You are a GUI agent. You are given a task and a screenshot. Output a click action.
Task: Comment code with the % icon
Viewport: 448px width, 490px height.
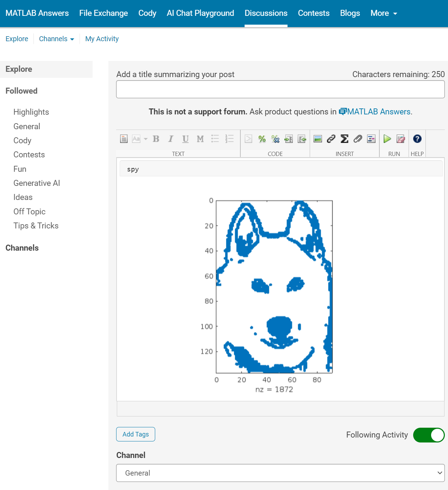(x=262, y=139)
